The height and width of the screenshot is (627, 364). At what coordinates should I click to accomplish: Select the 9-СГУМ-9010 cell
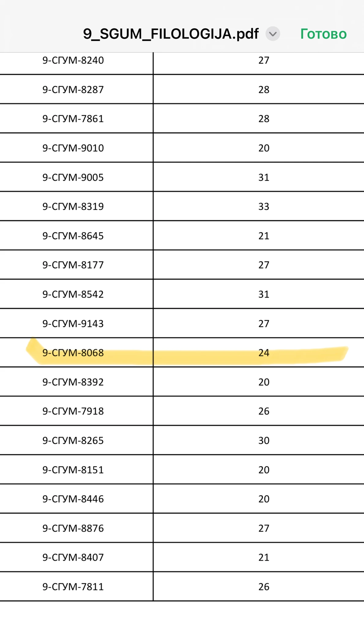pos(73,148)
